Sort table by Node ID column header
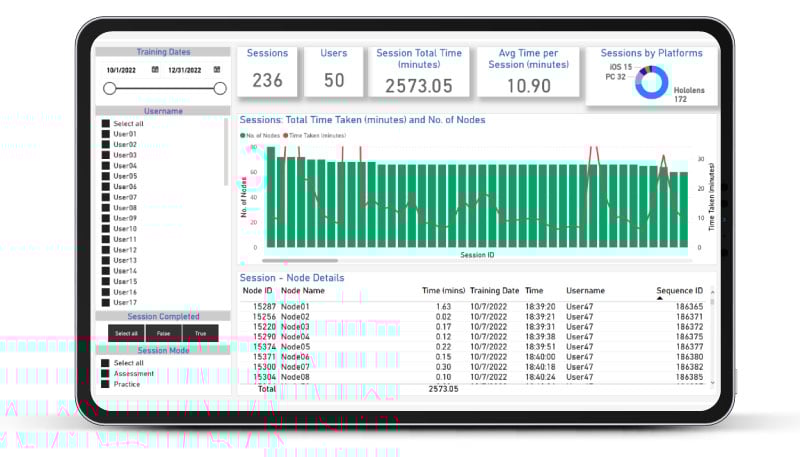This screenshot has width=800, height=457. (257, 291)
